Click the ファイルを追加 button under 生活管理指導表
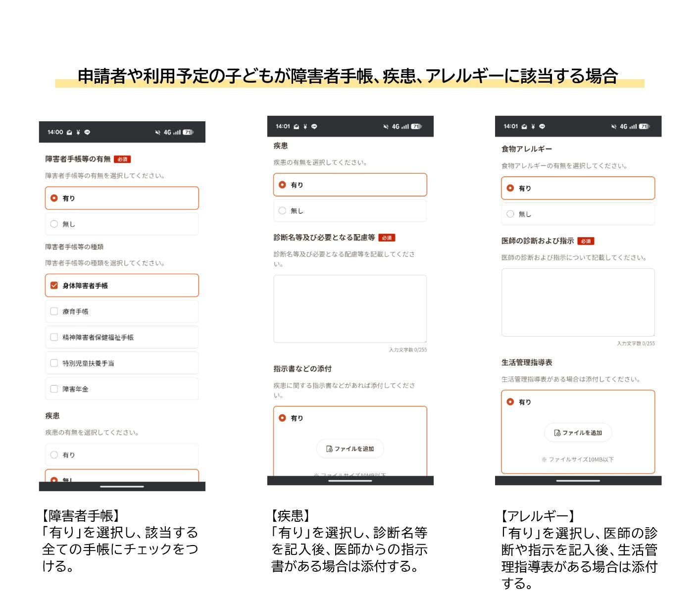 (x=578, y=432)
